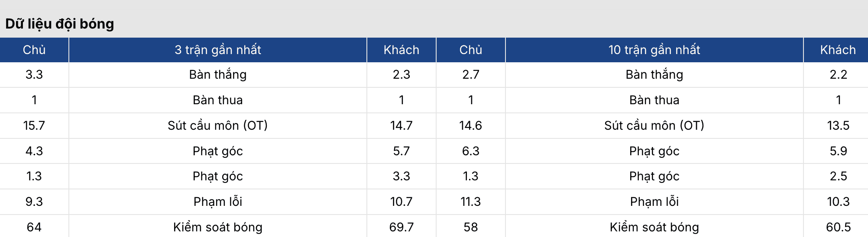Screen dimensions: 868x237
Task: Click the 58 ball possession value
Action: coord(470,227)
